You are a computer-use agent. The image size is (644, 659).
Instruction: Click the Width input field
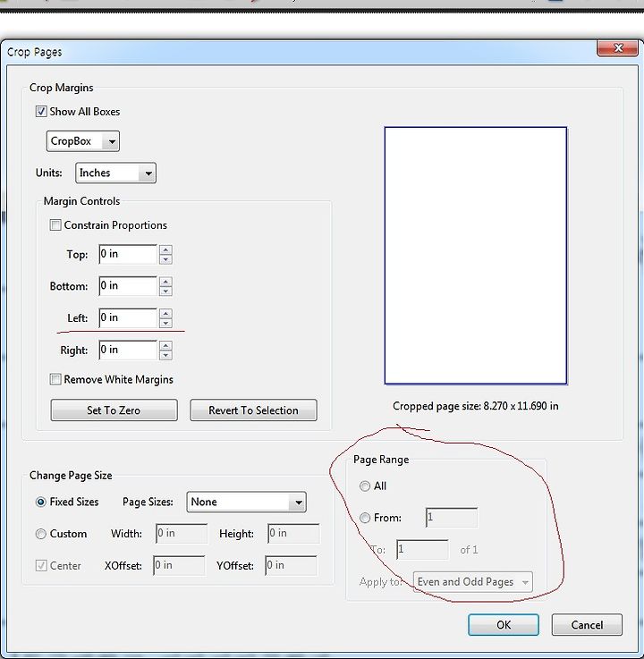[x=182, y=533]
